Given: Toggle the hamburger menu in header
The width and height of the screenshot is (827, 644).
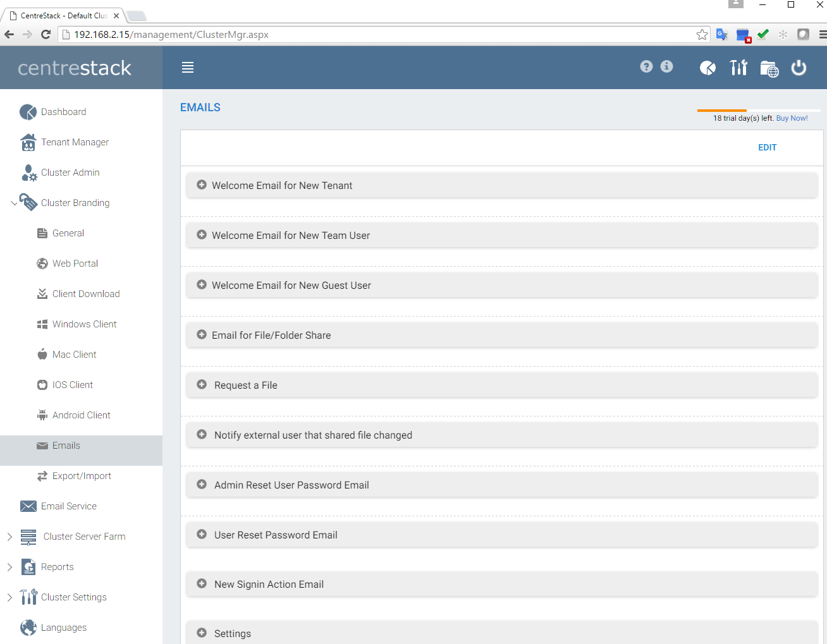Looking at the screenshot, I should [x=188, y=68].
